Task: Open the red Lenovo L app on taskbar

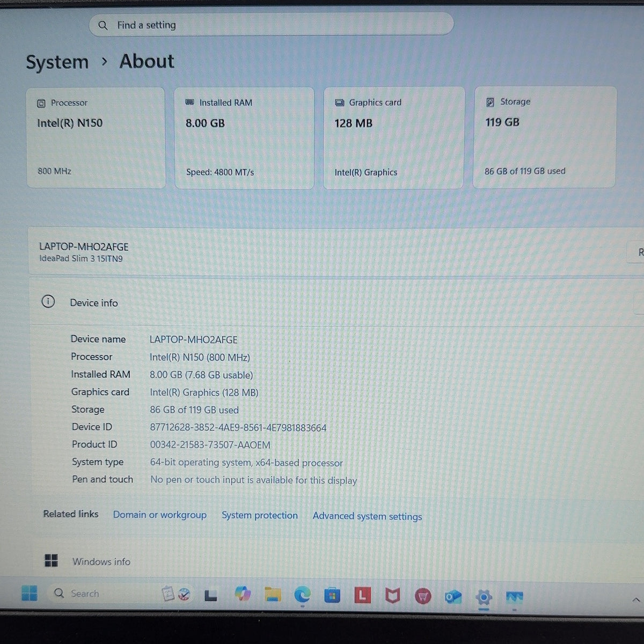Action: [x=362, y=595]
